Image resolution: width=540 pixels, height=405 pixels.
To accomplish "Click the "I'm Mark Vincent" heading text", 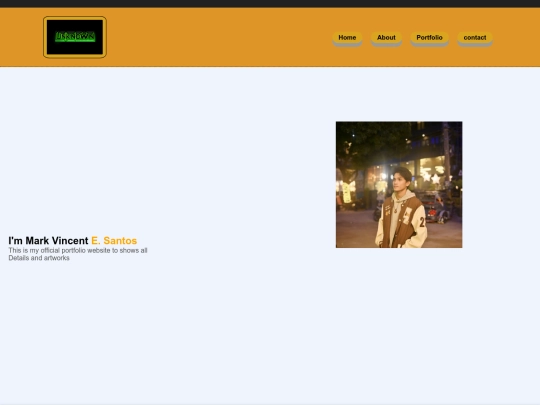I will pyautogui.click(x=48, y=240).
